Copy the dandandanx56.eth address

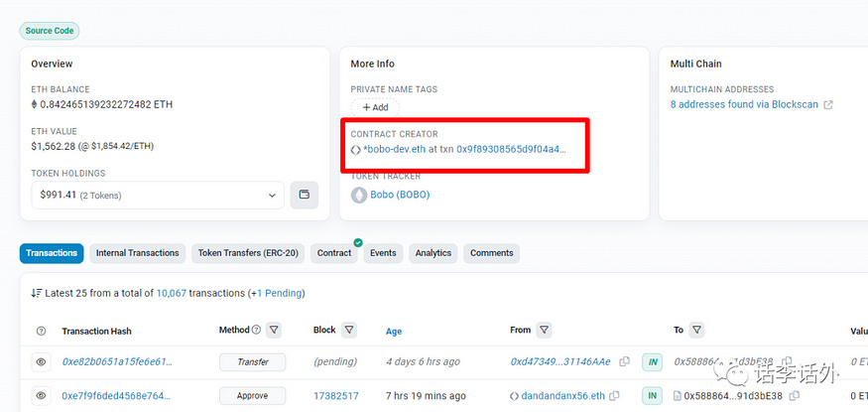(x=614, y=396)
